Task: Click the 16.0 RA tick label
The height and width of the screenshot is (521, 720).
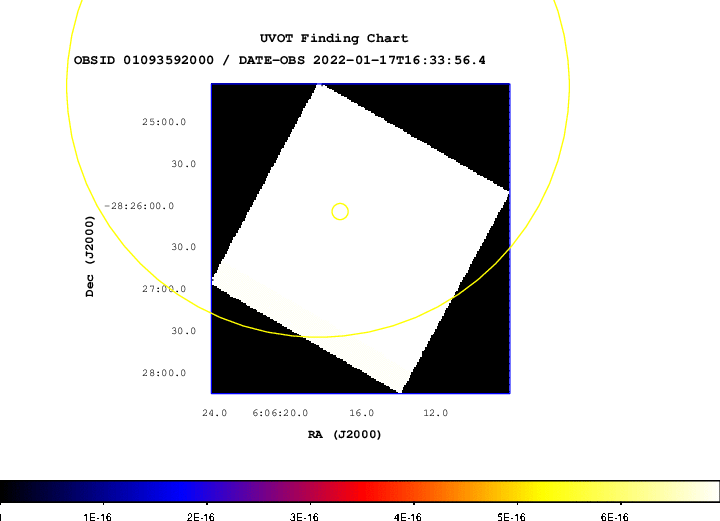Action: point(361,413)
